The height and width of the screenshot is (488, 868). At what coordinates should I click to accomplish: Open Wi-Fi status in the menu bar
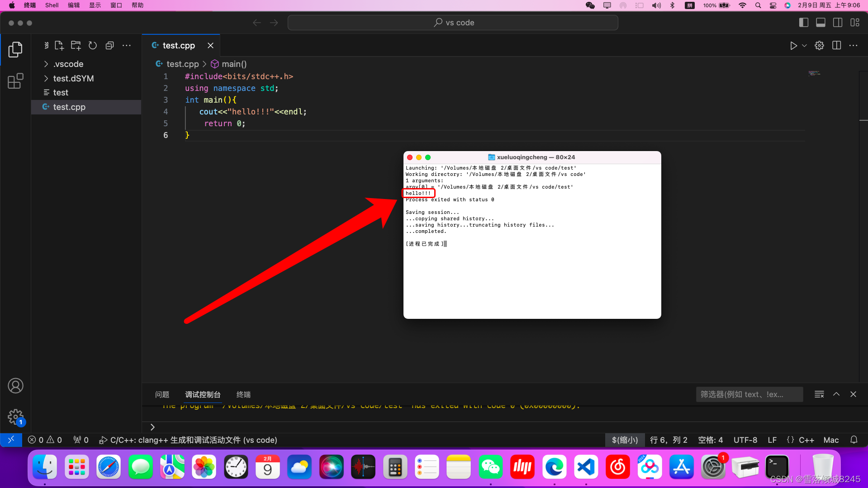point(742,5)
